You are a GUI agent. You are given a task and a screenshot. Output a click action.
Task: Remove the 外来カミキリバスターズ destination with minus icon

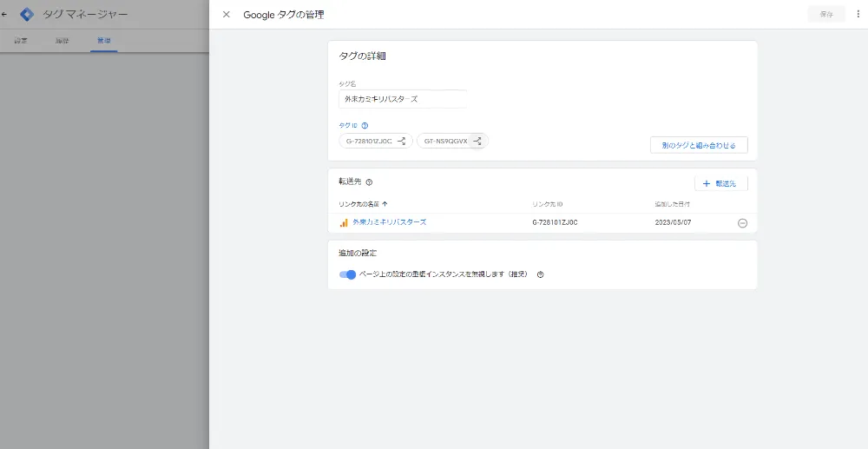coord(742,223)
